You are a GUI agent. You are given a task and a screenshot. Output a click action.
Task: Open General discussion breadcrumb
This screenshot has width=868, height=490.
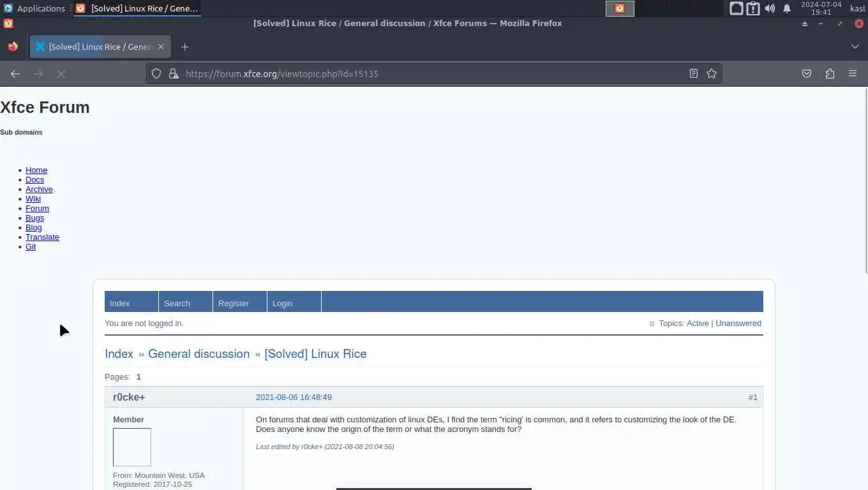198,354
